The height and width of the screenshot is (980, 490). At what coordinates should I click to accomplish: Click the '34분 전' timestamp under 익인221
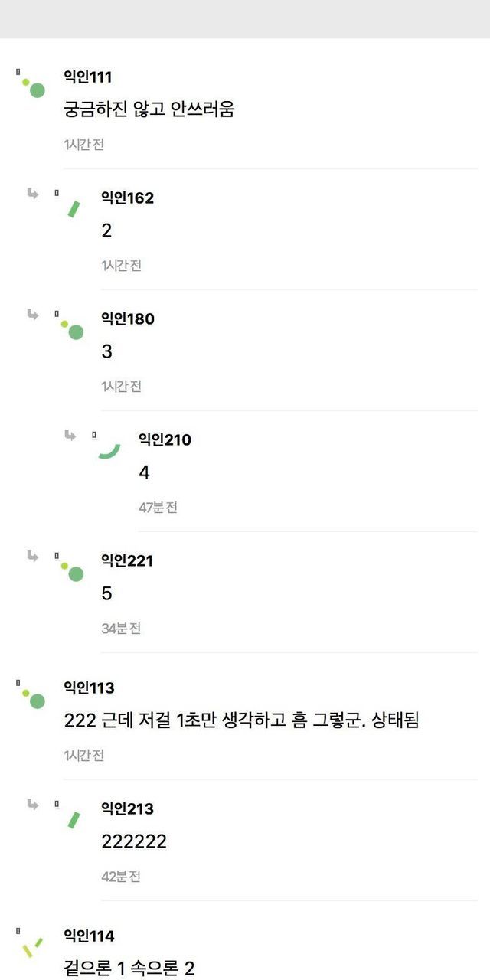click(x=121, y=629)
